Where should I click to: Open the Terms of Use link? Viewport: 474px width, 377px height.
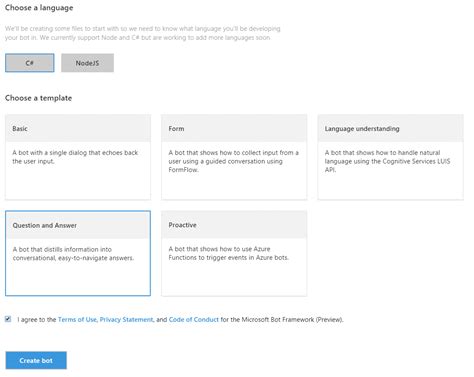point(77,319)
